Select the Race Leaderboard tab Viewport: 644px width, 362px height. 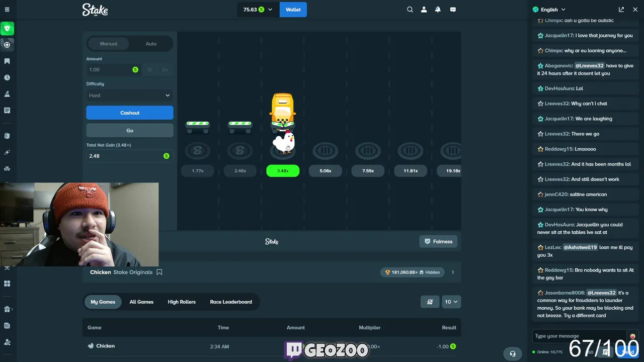pyautogui.click(x=231, y=302)
